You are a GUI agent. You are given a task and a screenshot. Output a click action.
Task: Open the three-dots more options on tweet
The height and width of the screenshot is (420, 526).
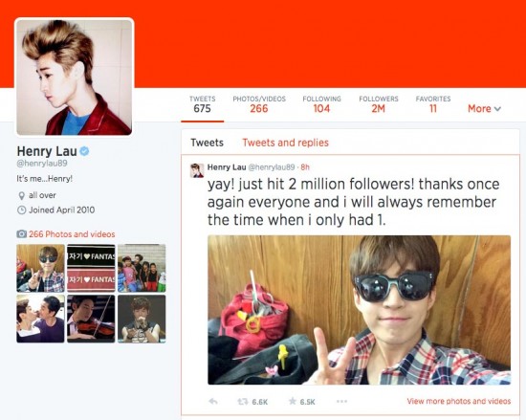[x=341, y=401]
